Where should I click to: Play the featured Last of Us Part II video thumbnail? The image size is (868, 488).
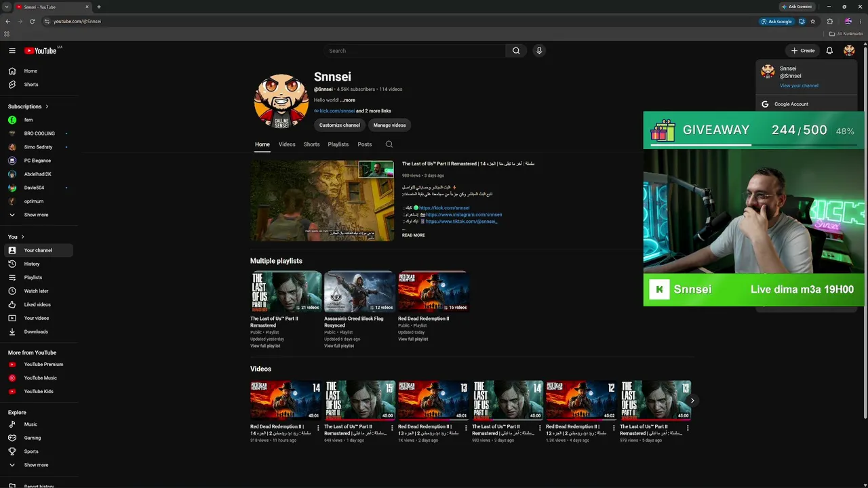tap(322, 201)
